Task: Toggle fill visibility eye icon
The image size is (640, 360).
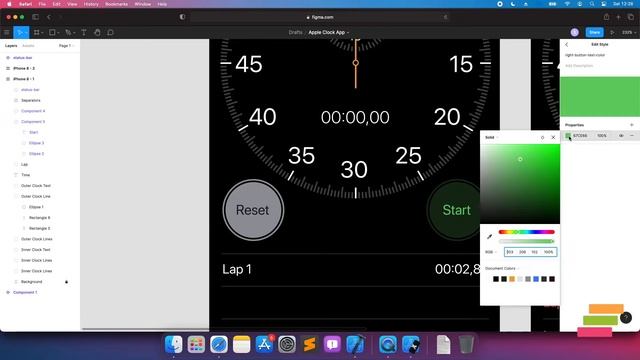Action: pyautogui.click(x=621, y=136)
